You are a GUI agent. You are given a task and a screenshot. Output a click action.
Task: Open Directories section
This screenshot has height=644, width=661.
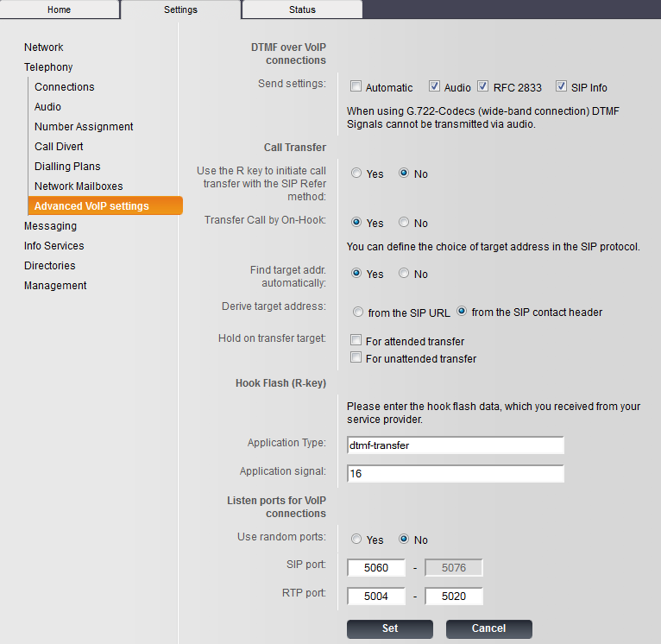(x=49, y=266)
